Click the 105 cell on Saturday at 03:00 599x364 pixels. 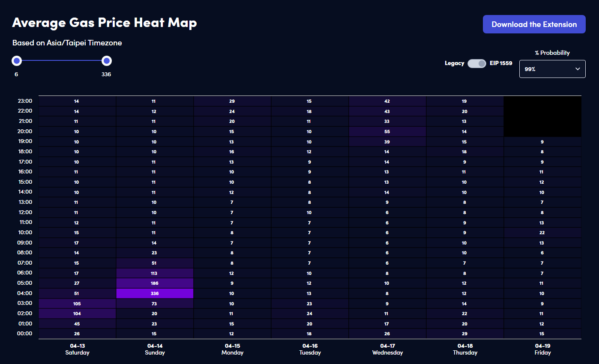coord(77,304)
